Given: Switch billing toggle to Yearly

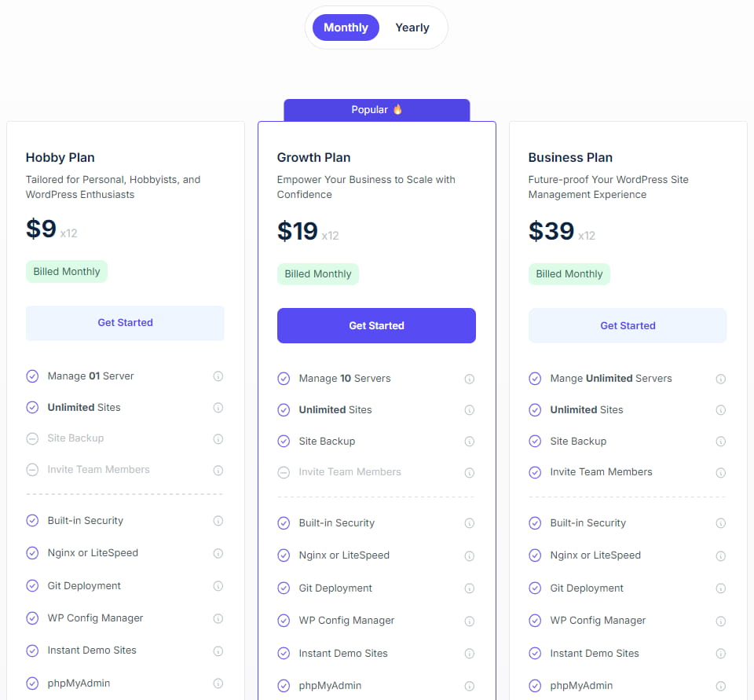Looking at the screenshot, I should [412, 27].
